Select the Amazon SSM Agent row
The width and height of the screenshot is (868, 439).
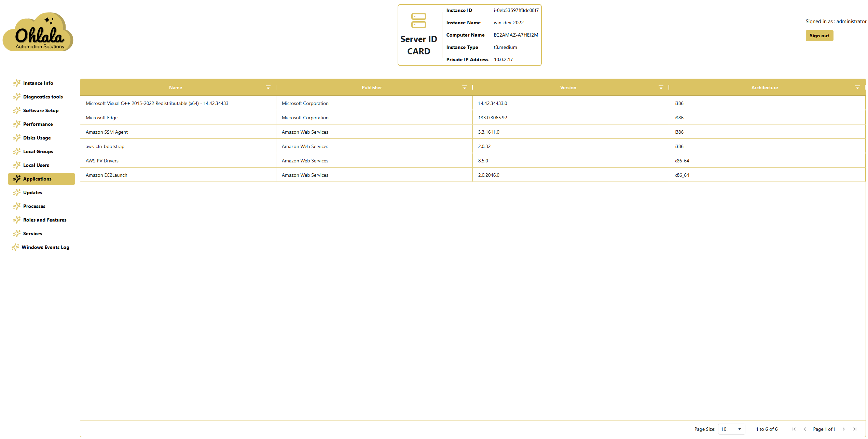tap(473, 132)
